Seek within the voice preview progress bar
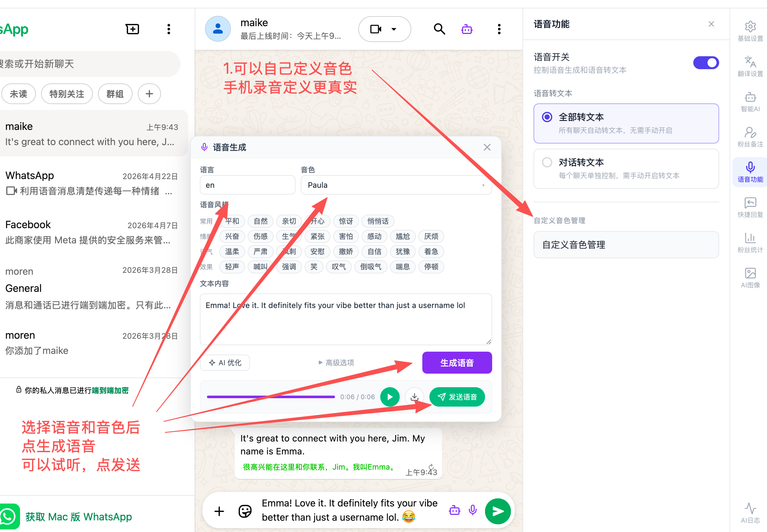The width and height of the screenshot is (767, 532). click(271, 397)
